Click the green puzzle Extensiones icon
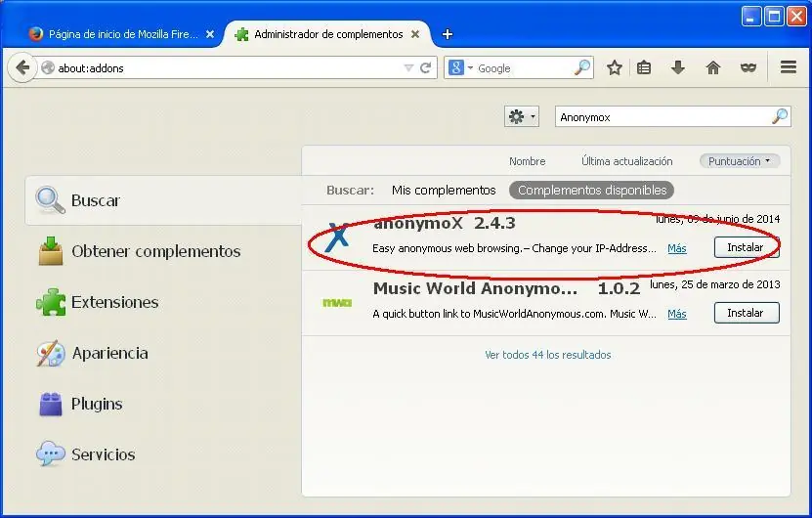The height and width of the screenshot is (518, 812). pyautogui.click(x=51, y=302)
